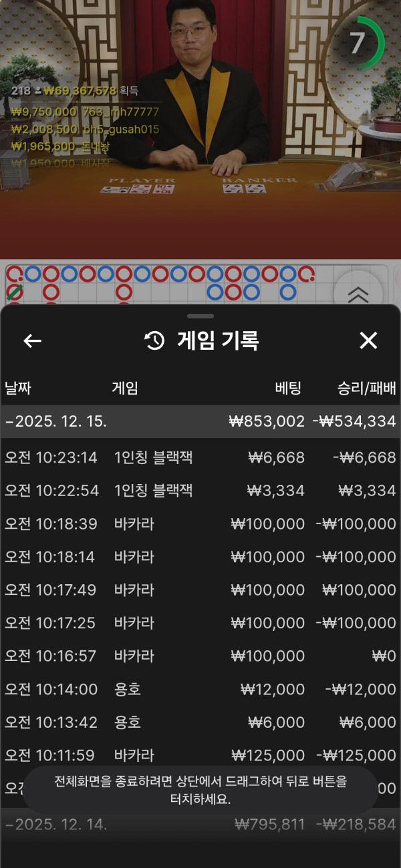Open the 10:16:57 바카라 ₩0 result row
Image resolution: width=401 pixels, height=868 pixels.
click(x=200, y=656)
